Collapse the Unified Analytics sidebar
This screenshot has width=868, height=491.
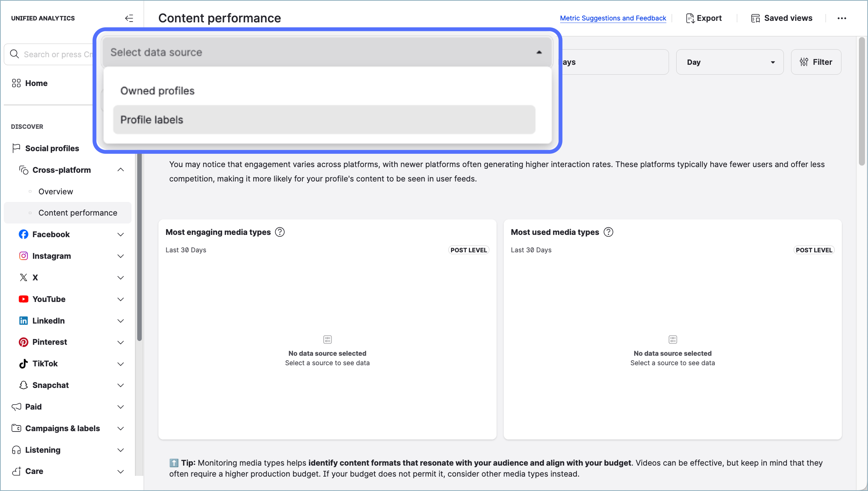pos(129,18)
